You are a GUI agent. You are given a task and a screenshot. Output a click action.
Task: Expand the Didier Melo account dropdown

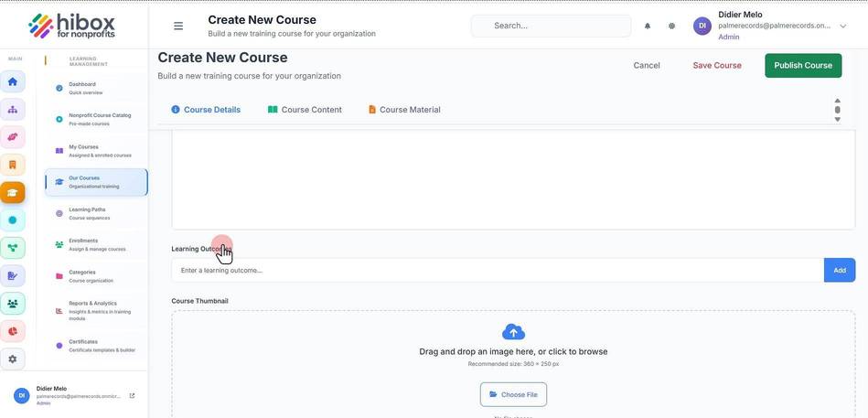[x=842, y=26]
